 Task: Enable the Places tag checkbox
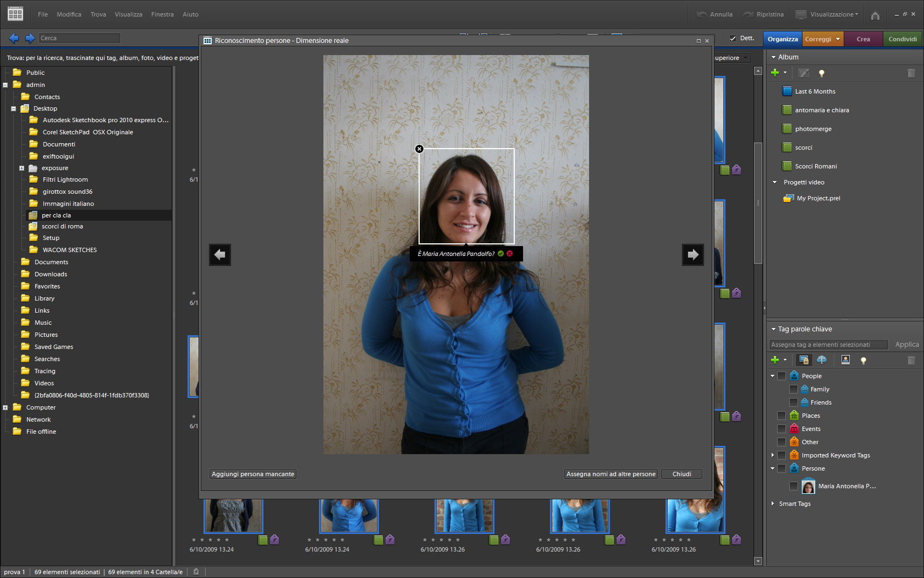[x=782, y=416]
